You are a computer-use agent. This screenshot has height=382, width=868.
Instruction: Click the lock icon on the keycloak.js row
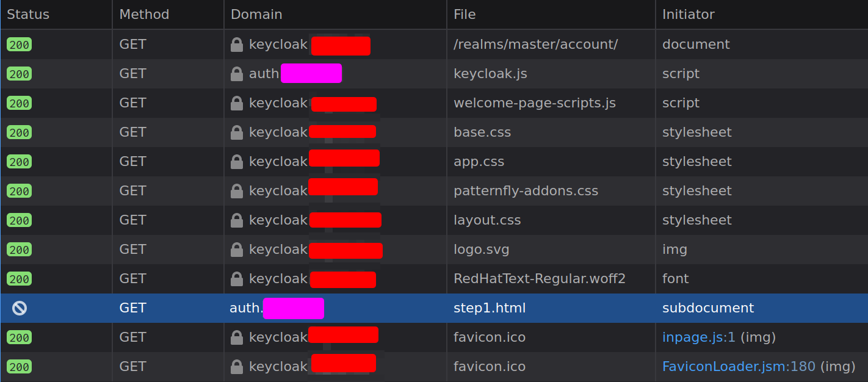pos(236,73)
